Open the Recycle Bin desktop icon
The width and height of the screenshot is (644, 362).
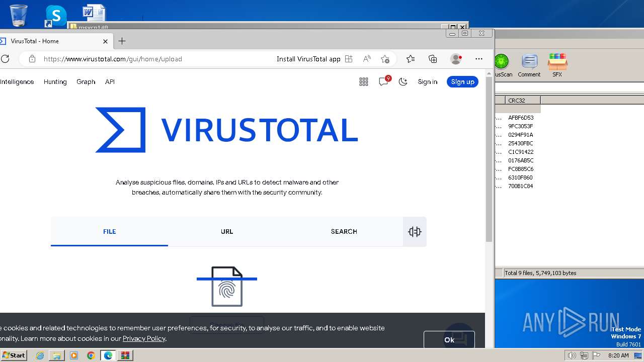[19, 15]
